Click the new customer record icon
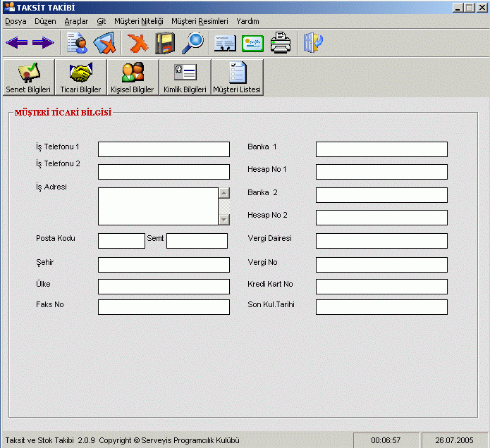The image size is (490, 448). (x=77, y=44)
